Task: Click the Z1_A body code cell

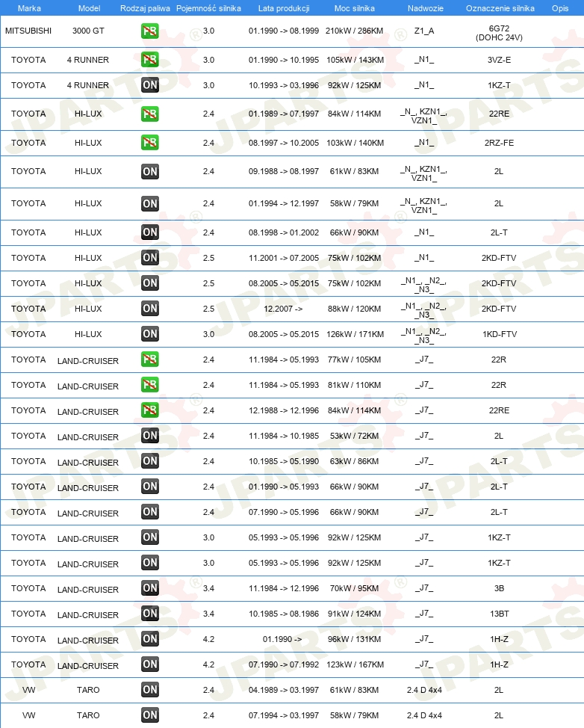Action: tap(424, 31)
